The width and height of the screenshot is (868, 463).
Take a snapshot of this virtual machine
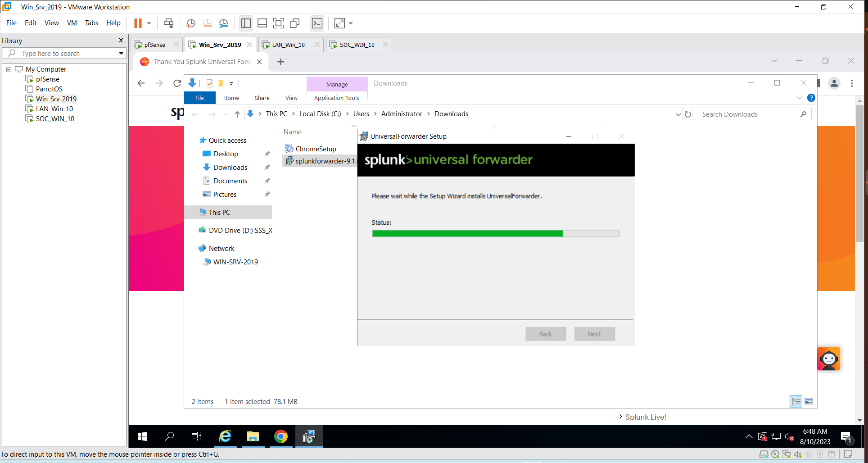(x=191, y=23)
